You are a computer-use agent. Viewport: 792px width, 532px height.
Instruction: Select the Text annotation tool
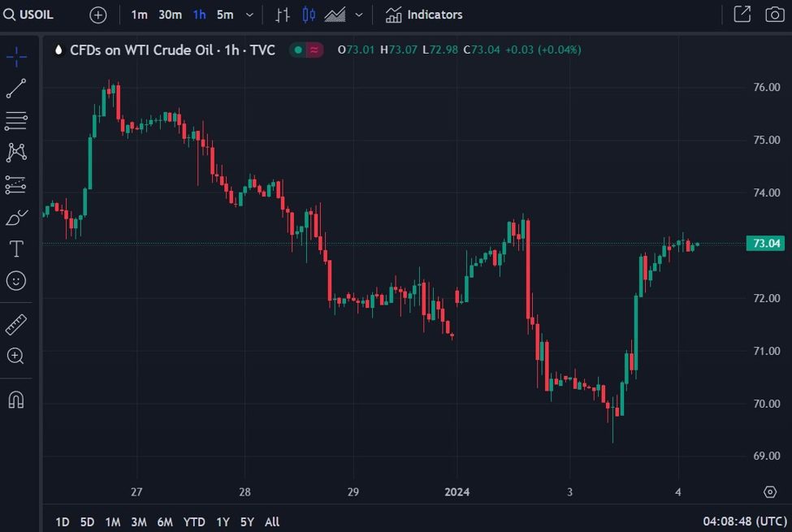16,249
